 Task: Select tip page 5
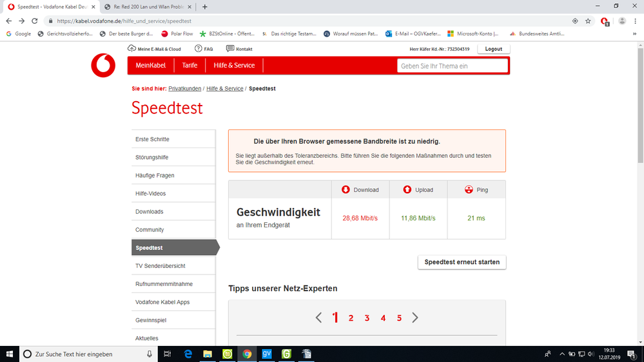point(399,318)
